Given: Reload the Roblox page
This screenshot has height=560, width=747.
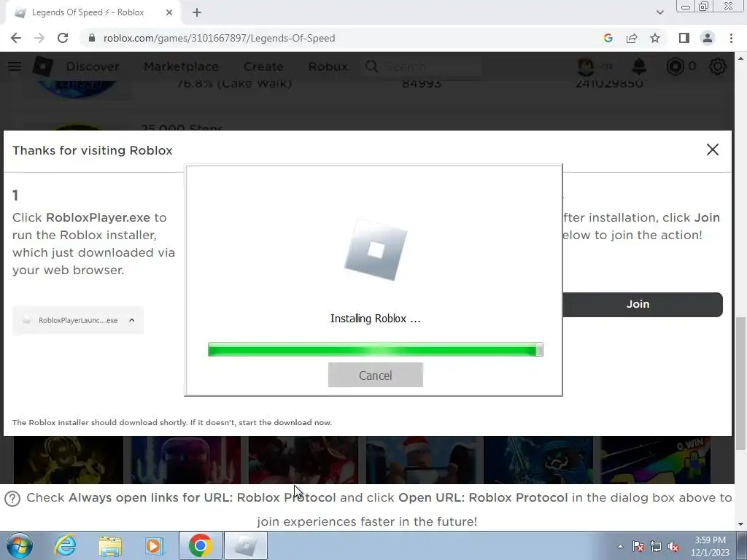Looking at the screenshot, I should point(63,38).
